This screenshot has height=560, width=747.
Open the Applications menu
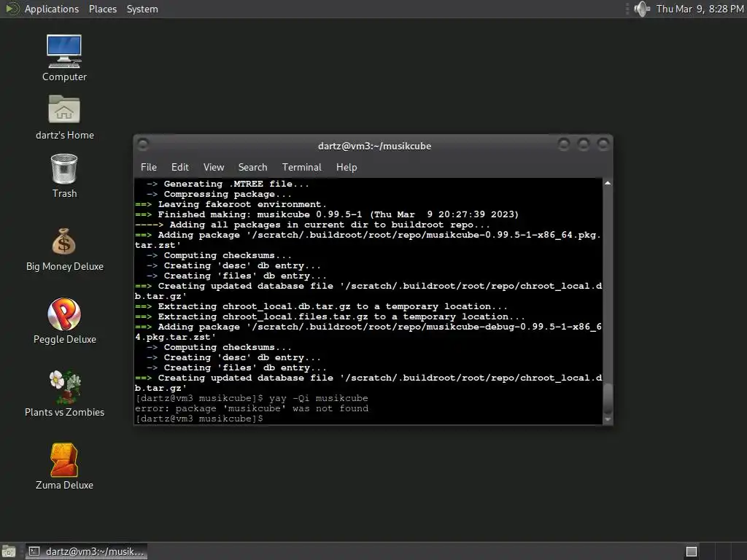[x=52, y=9]
